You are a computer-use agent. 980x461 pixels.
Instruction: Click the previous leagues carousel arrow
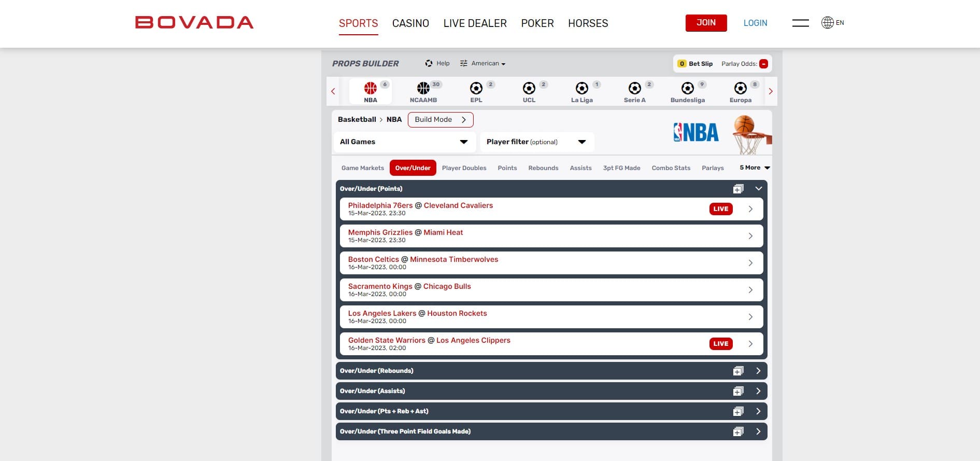tap(333, 91)
